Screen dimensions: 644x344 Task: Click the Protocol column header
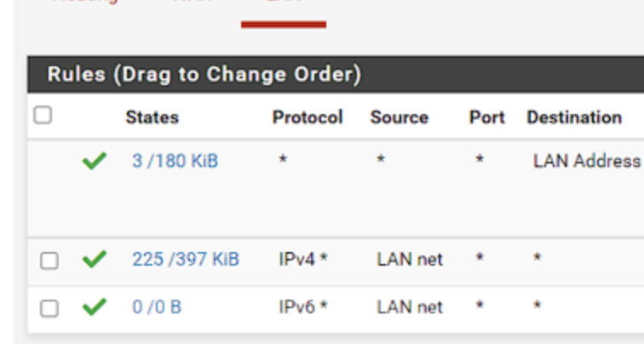pos(308,118)
